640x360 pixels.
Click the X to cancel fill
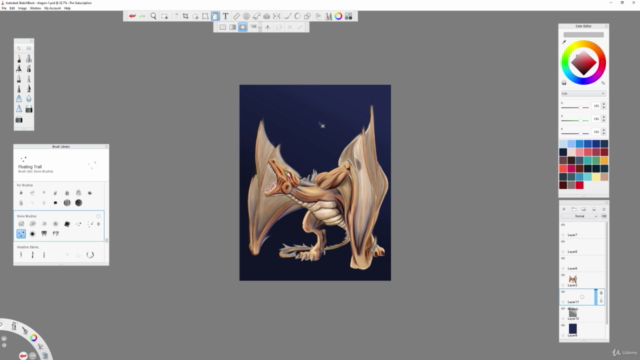(x=290, y=27)
